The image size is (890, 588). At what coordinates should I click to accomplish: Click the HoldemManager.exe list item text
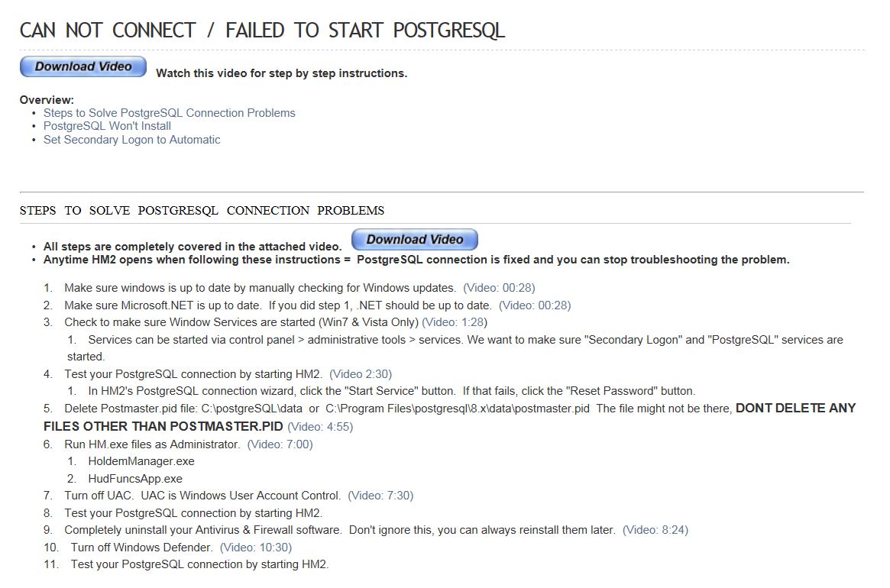141,461
